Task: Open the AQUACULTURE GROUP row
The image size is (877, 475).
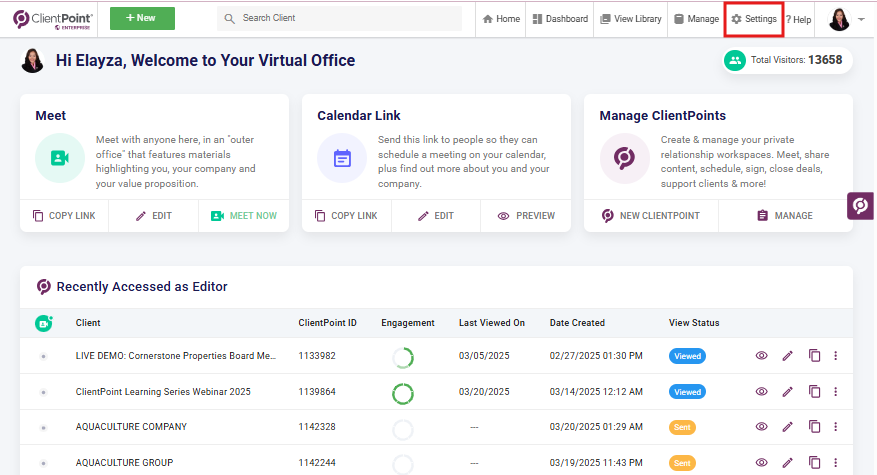Action: (124, 463)
